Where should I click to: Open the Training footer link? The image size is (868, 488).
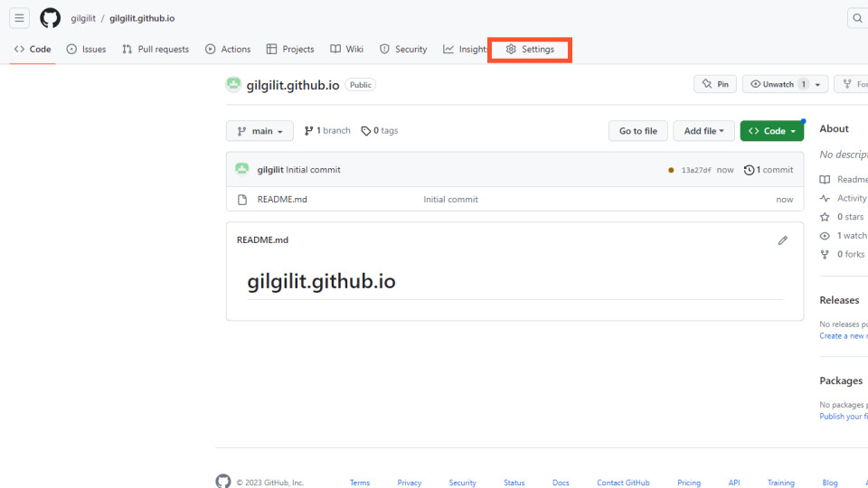point(781,483)
